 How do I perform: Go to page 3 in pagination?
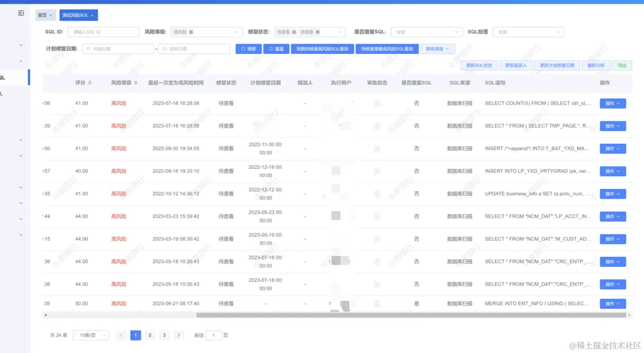pyautogui.click(x=164, y=335)
